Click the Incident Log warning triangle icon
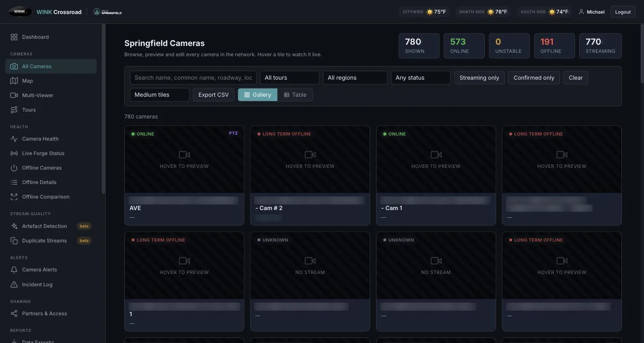644x343 pixels. point(14,285)
